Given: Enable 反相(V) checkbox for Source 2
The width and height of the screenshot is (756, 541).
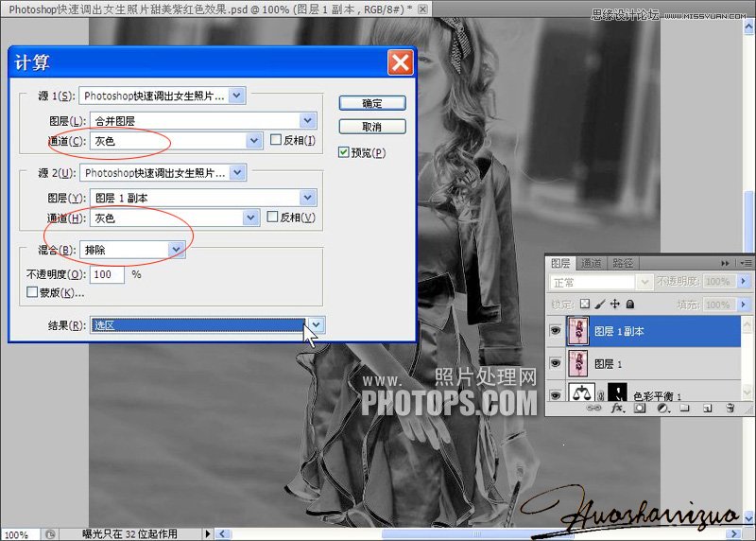Looking at the screenshot, I should pos(272,217).
